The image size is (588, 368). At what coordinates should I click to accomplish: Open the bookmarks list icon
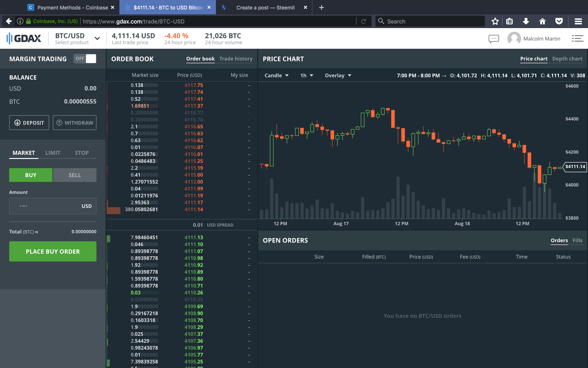coord(509,21)
